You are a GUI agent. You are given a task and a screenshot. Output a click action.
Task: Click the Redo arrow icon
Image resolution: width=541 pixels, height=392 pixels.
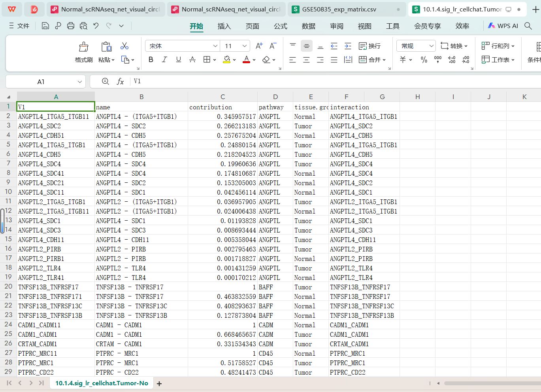pos(109,26)
